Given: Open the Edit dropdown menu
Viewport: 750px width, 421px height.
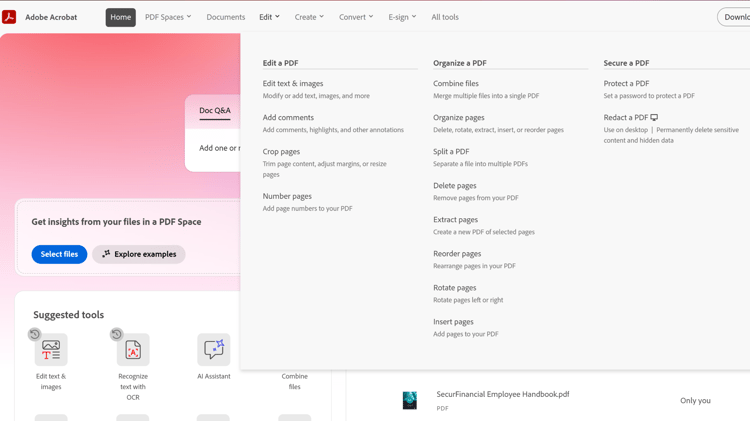Looking at the screenshot, I should 269,17.
